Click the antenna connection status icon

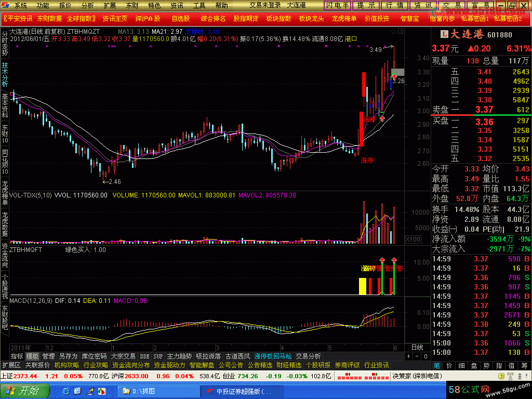[x=510, y=376]
